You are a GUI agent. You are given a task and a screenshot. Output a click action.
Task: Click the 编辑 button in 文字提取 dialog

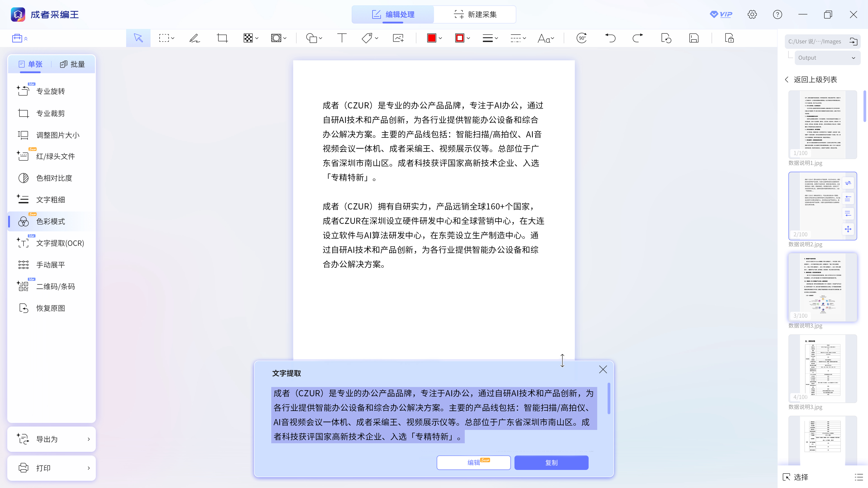coord(473,462)
